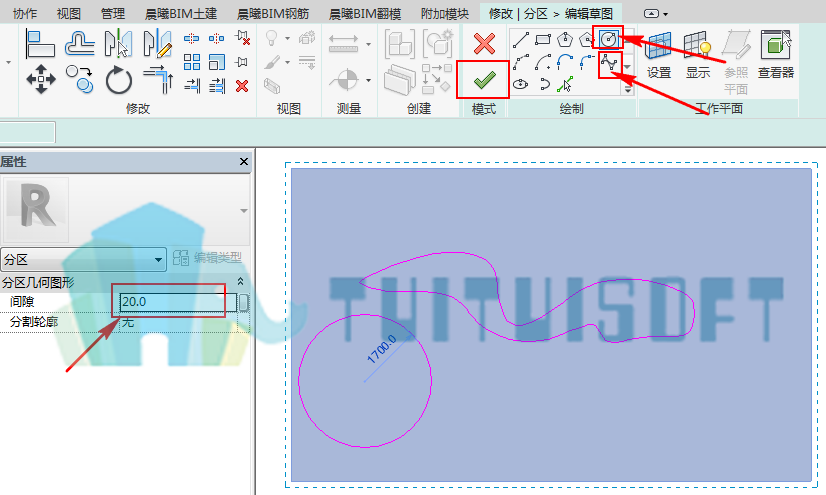
Task: Open the 晨曦BIM翻模 tab
Action: (365, 13)
